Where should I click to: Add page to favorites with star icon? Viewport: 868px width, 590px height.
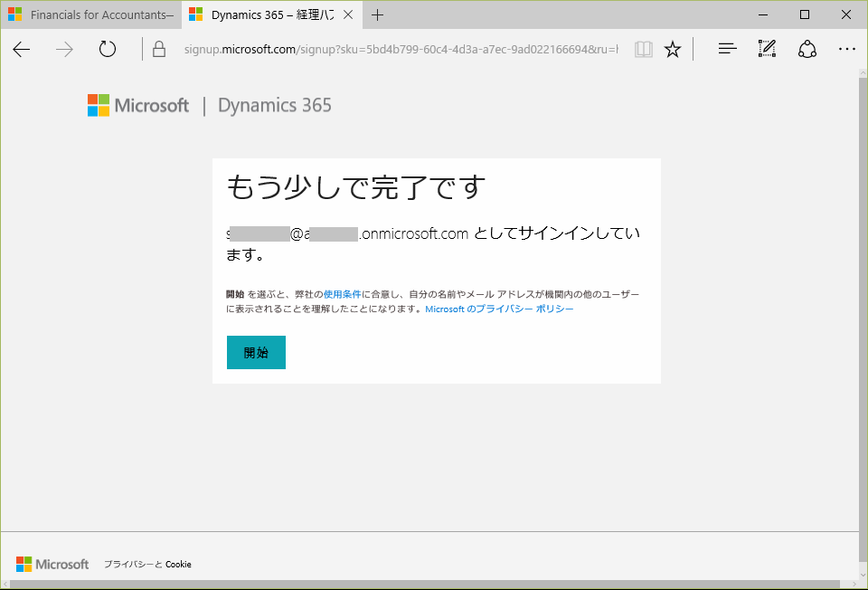tap(673, 49)
